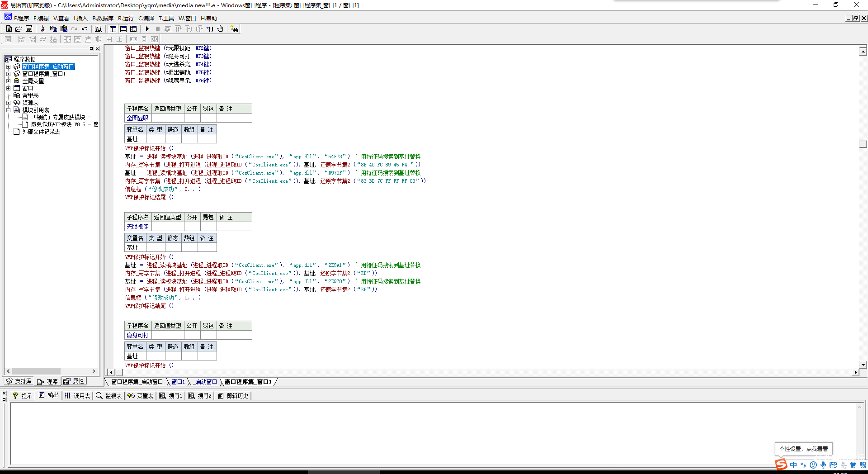
Task: Click the Paste clipboard icon
Action: 64,28
